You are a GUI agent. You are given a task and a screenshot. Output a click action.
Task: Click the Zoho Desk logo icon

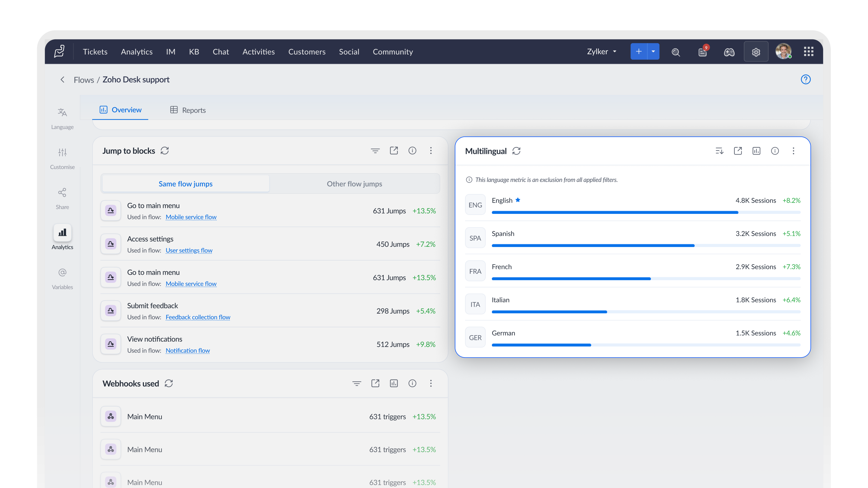coord(59,52)
